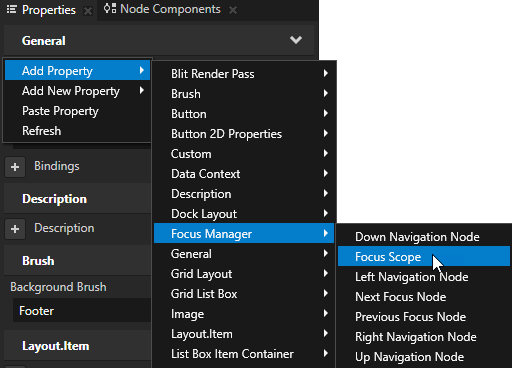This screenshot has width=512, height=368.
Task: Collapse the General section chevron
Action: tap(296, 40)
